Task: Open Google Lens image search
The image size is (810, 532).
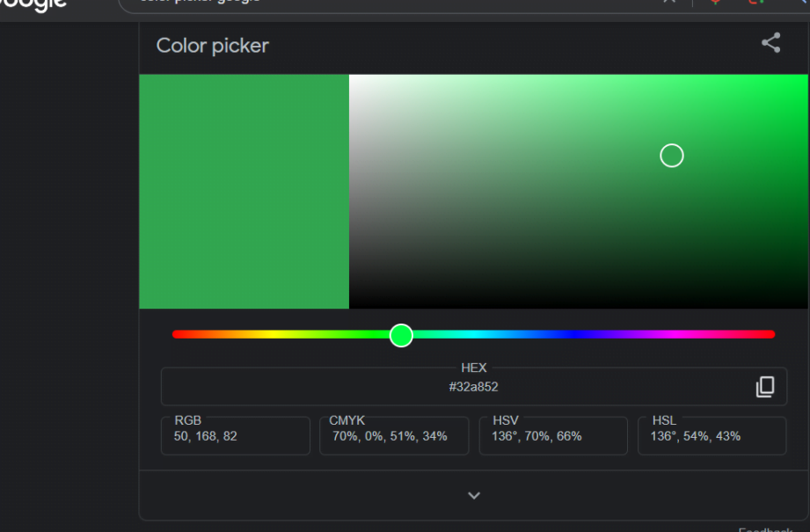Action: pos(754,2)
